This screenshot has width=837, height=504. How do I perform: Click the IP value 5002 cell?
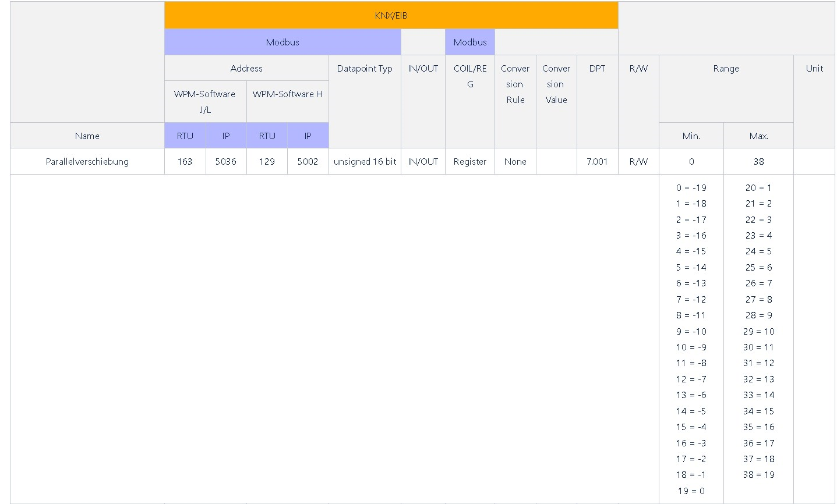[308, 161]
